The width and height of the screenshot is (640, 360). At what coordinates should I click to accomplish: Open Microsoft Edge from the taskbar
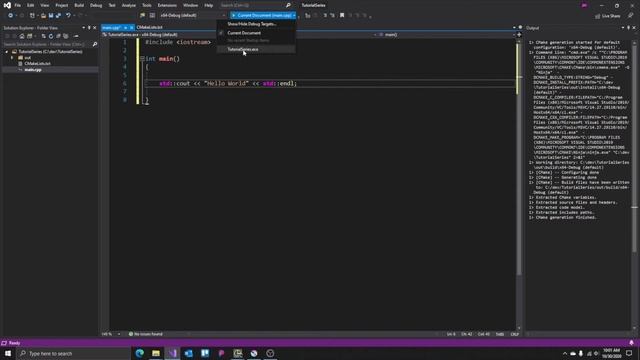coord(140,353)
